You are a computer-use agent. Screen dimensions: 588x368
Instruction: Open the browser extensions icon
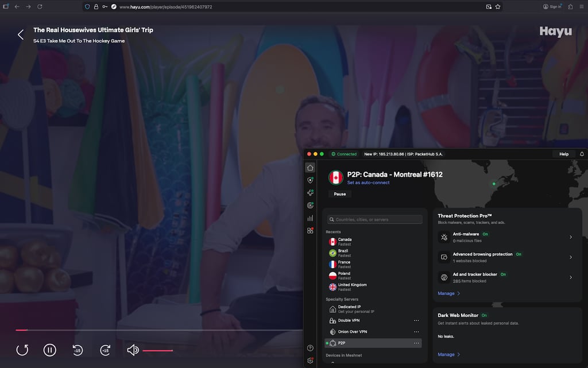570,7
